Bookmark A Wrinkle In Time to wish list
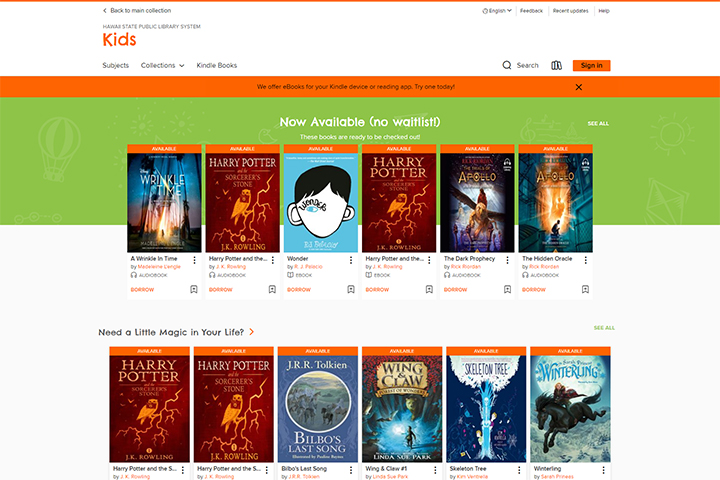This screenshot has height=480, width=720. coord(194,289)
